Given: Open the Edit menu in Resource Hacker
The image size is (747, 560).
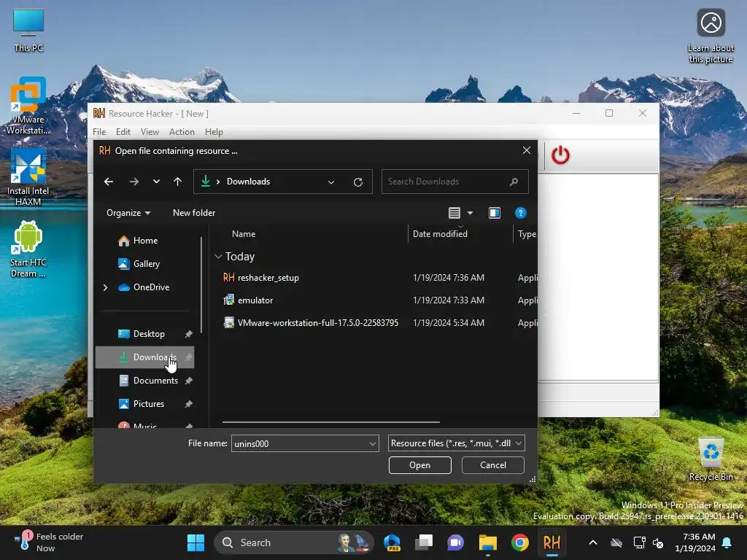Looking at the screenshot, I should click(123, 132).
